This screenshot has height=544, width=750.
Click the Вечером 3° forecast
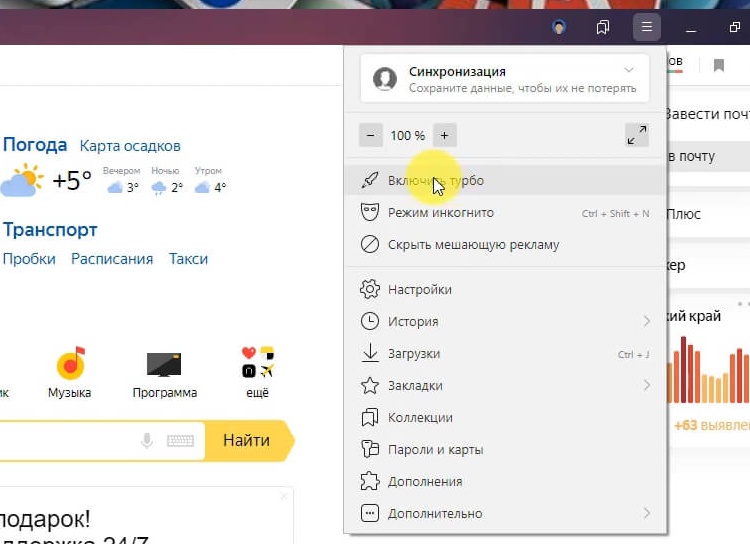(x=122, y=180)
